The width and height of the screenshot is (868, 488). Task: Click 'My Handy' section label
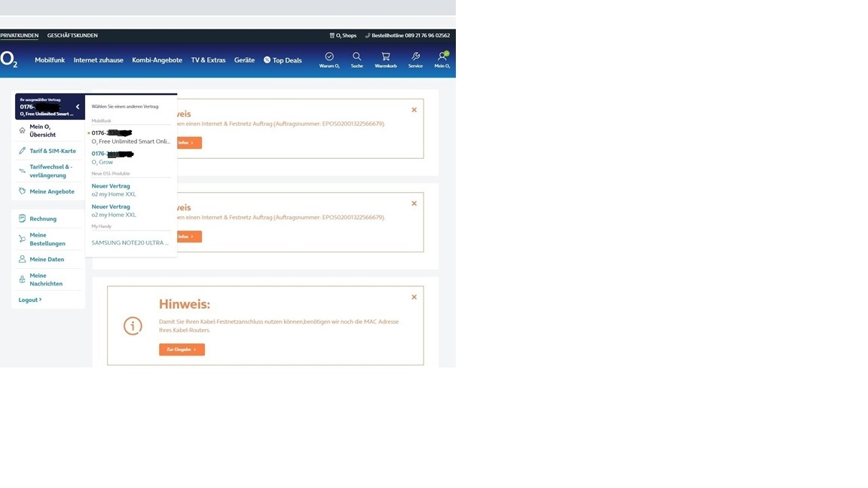pyautogui.click(x=101, y=226)
